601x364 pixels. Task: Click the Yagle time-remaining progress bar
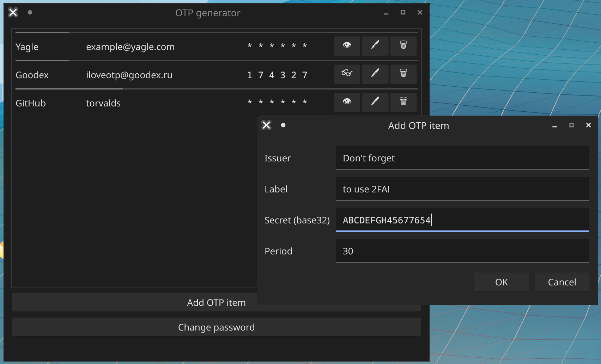tap(216, 32)
